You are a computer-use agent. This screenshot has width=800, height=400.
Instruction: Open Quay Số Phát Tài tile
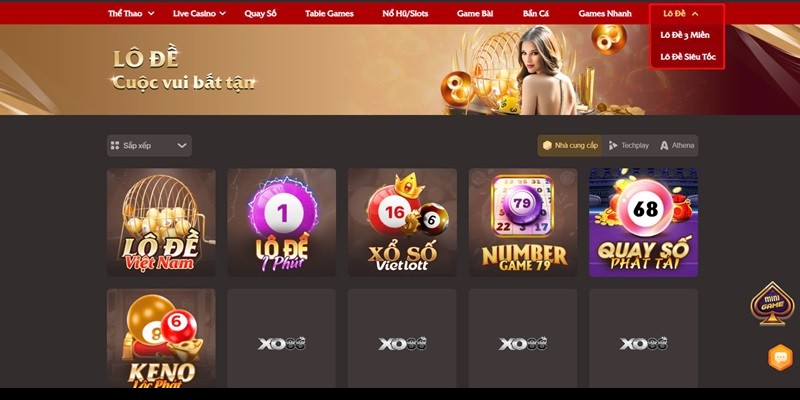tap(643, 222)
